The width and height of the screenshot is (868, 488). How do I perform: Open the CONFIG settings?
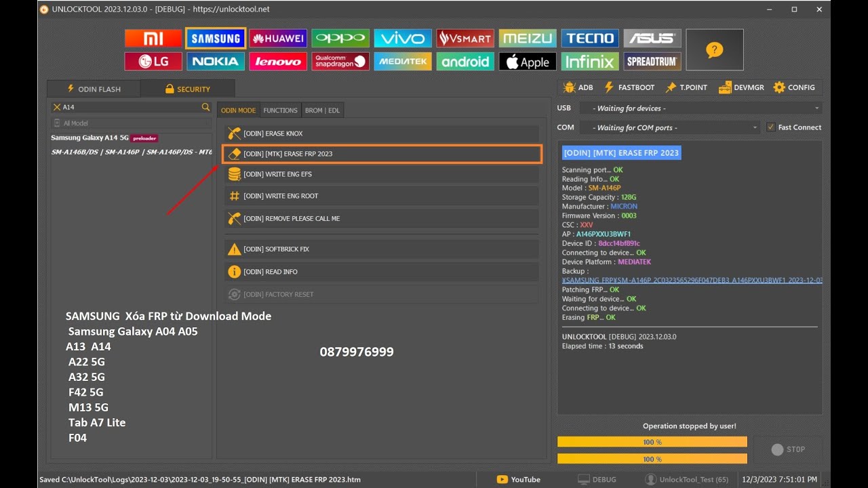coord(794,87)
